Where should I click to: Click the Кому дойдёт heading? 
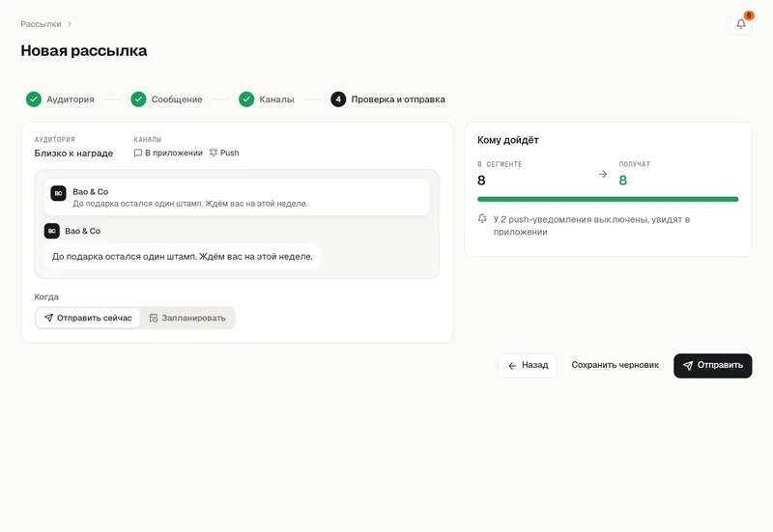tap(508, 140)
